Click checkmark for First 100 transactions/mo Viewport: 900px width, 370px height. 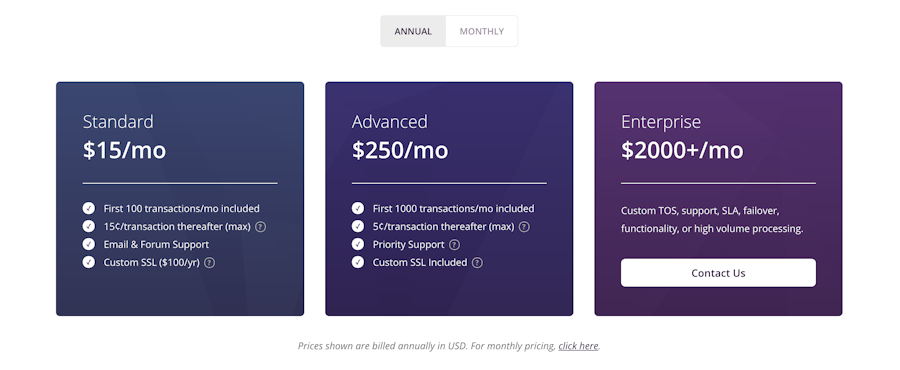[x=88, y=208]
